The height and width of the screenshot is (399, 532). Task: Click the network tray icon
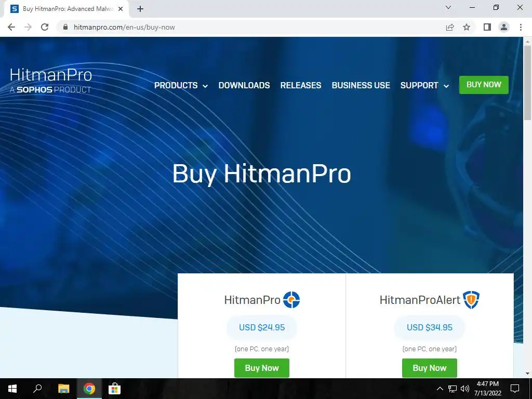[453, 389]
